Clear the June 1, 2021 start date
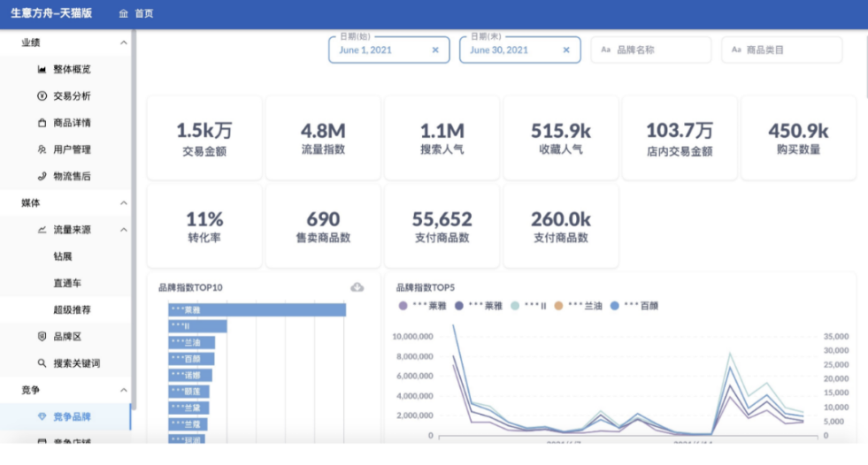The height and width of the screenshot is (465, 868). coord(434,50)
